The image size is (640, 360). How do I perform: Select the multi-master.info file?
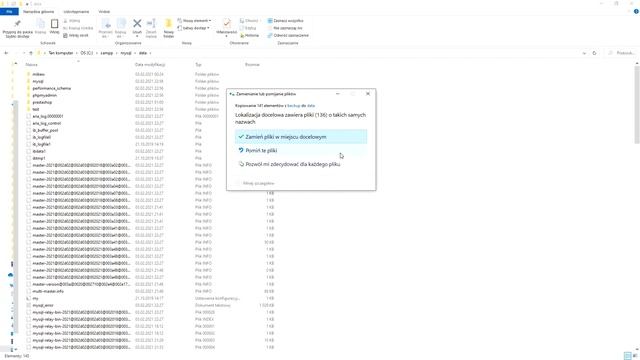coord(48,291)
